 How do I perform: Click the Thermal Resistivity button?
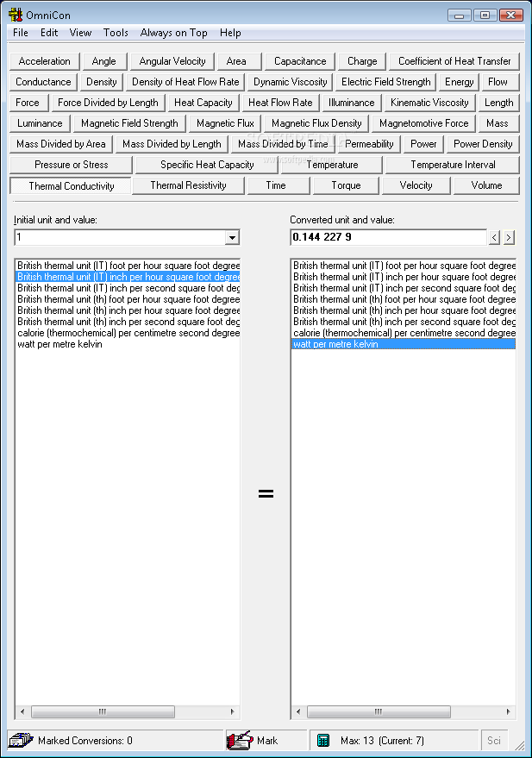[188, 186]
